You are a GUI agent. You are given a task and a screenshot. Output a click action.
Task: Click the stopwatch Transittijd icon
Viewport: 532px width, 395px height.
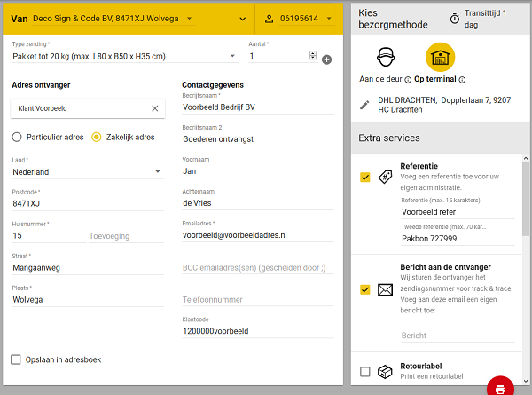click(x=455, y=19)
